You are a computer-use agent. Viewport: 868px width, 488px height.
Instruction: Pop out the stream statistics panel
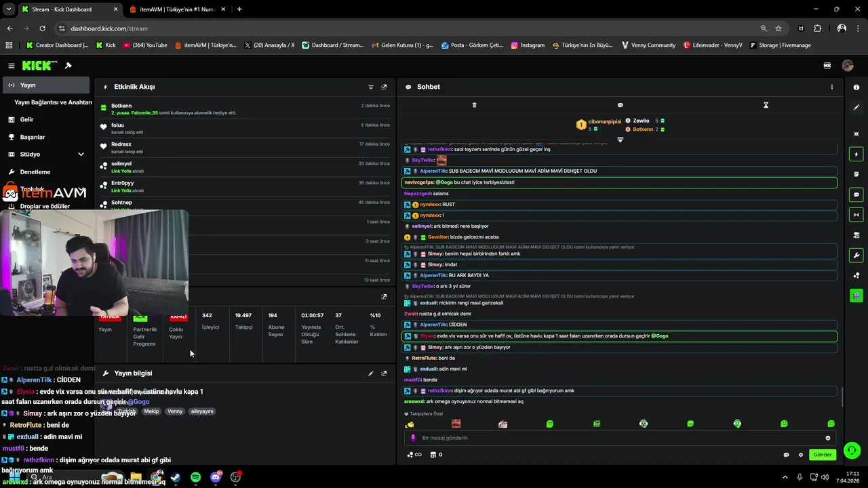[384, 296]
